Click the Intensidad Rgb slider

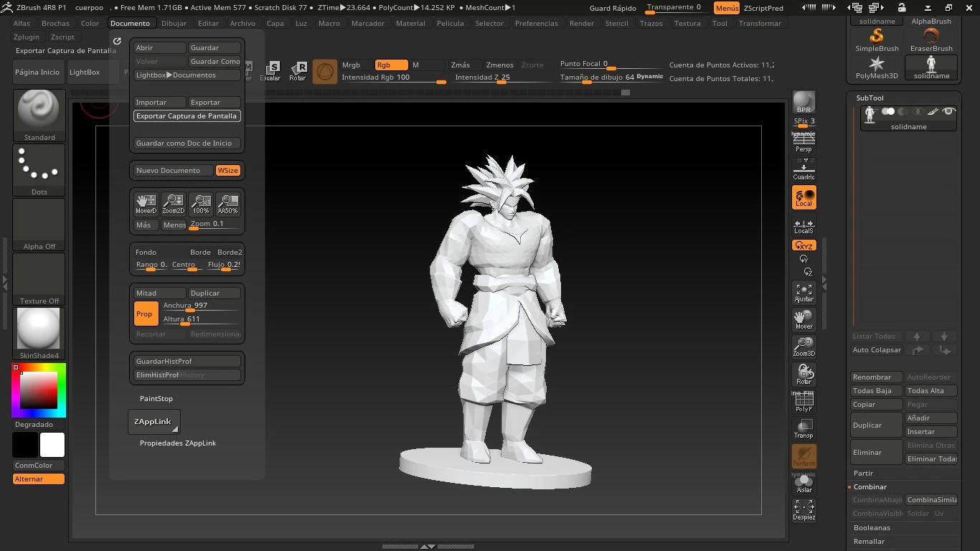point(393,77)
